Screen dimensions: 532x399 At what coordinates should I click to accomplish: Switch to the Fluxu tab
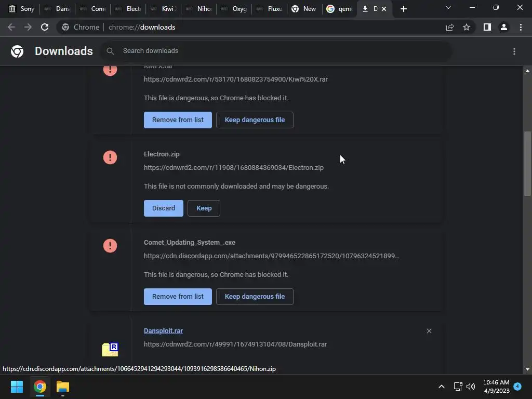[270, 9]
